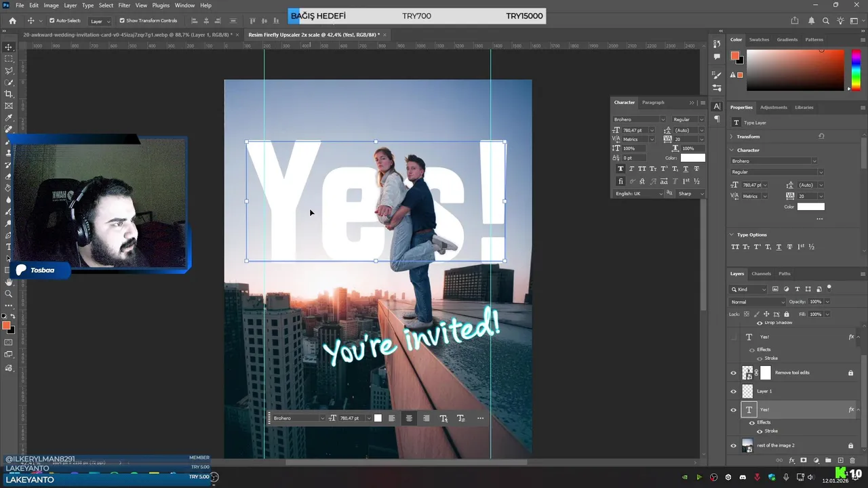Add a layer mask to the layer
Viewport: 868px width, 488px height.
(804, 461)
